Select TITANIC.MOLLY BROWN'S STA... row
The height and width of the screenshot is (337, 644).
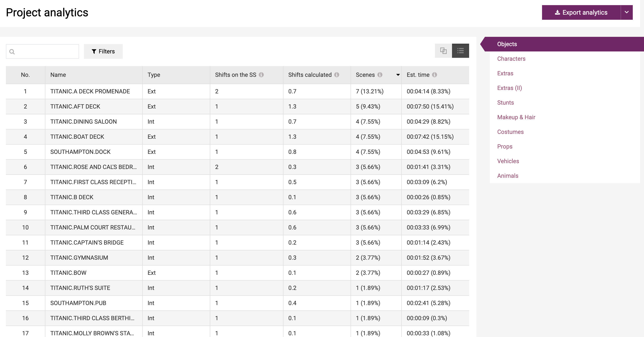coord(238,332)
